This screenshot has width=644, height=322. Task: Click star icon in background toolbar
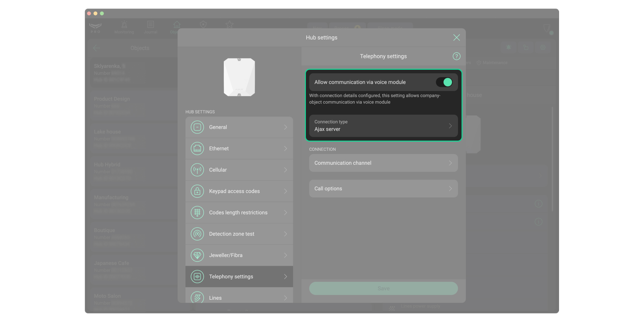tap(229, 25)
